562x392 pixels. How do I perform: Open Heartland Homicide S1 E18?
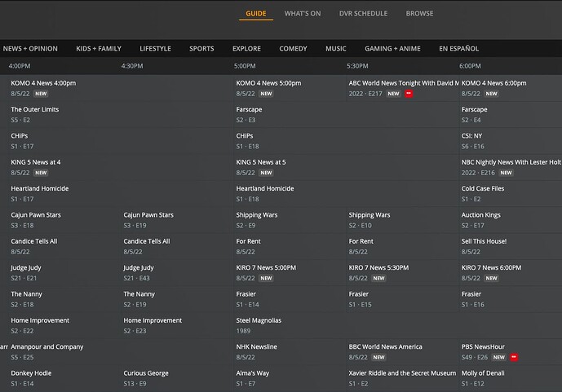coord(346,194)
